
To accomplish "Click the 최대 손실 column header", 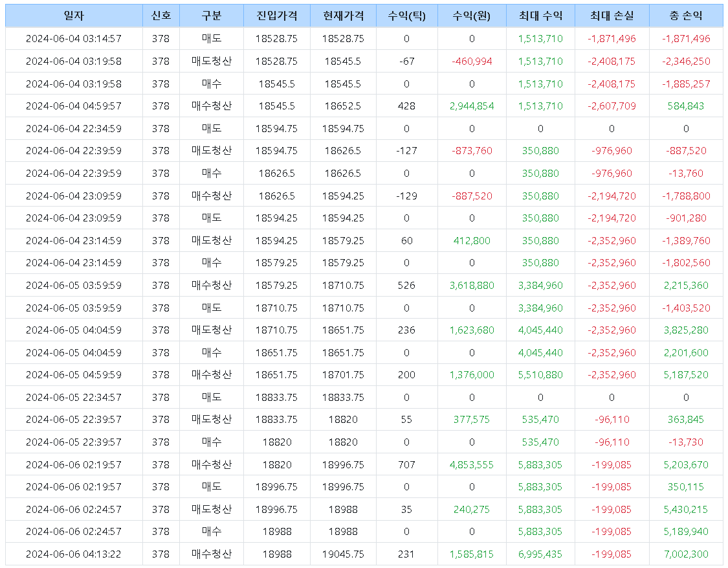I will (612, 16).
